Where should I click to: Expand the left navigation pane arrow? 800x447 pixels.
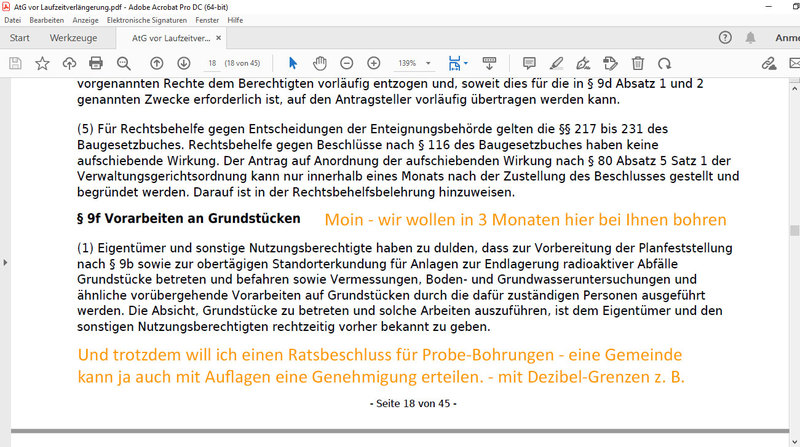[x=5, y=262]
